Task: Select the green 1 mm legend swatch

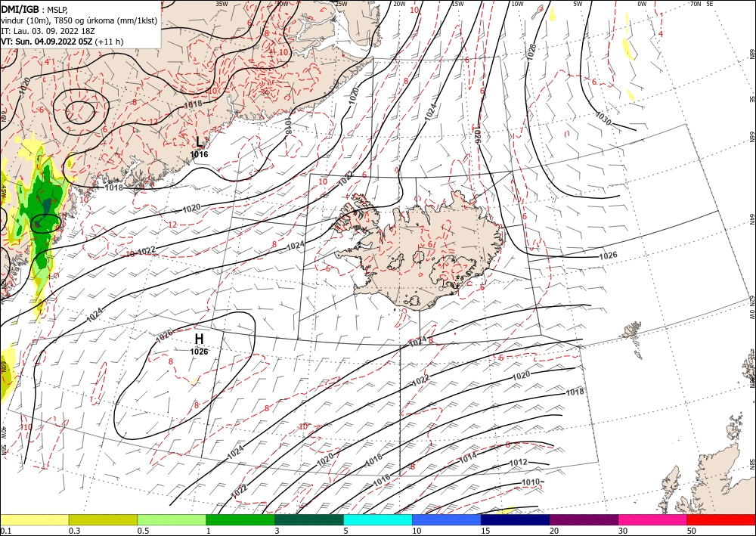Action: pyautogui.click(x=240, y=519)
